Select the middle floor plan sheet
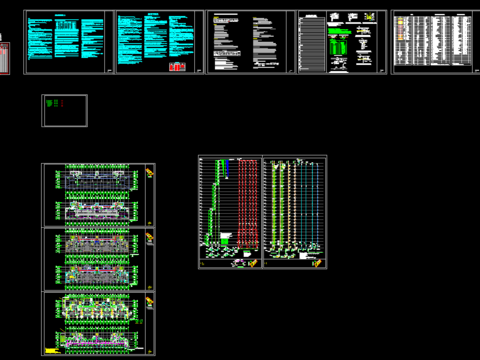The height and width of the screenshot is (360, 480). [x=98, y=259]
